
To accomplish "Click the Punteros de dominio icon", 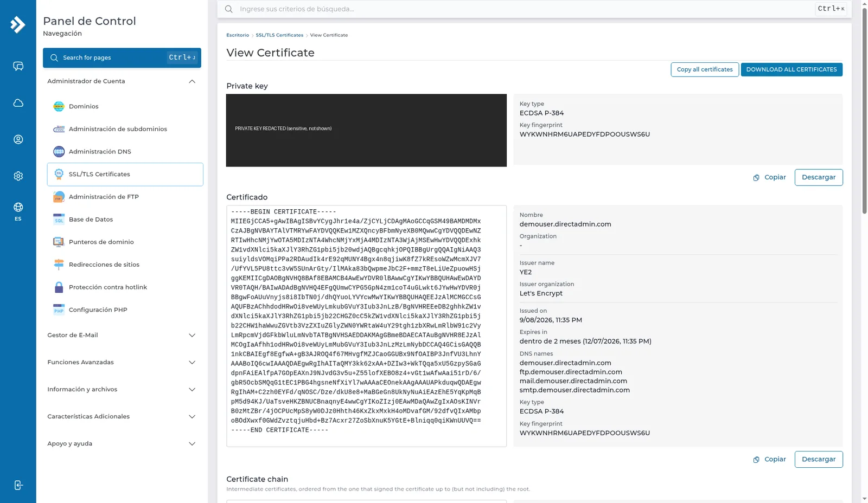I will click(59, 242).
